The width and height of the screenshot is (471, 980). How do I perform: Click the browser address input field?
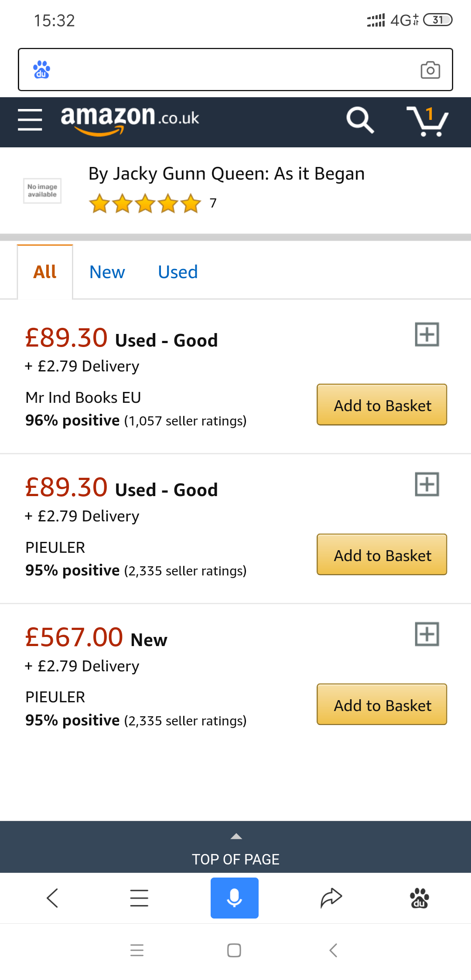[231, 70]
